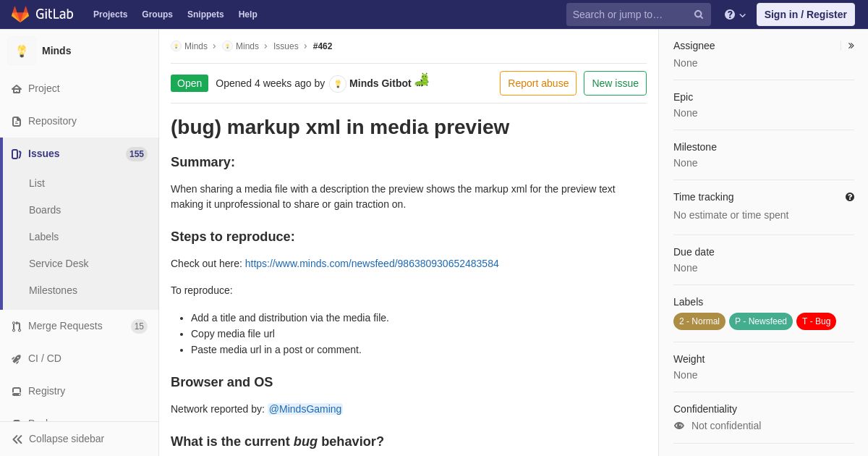Click the Minds Gitbot author name
The image size is (868, 456).
(x=380, y=83)
